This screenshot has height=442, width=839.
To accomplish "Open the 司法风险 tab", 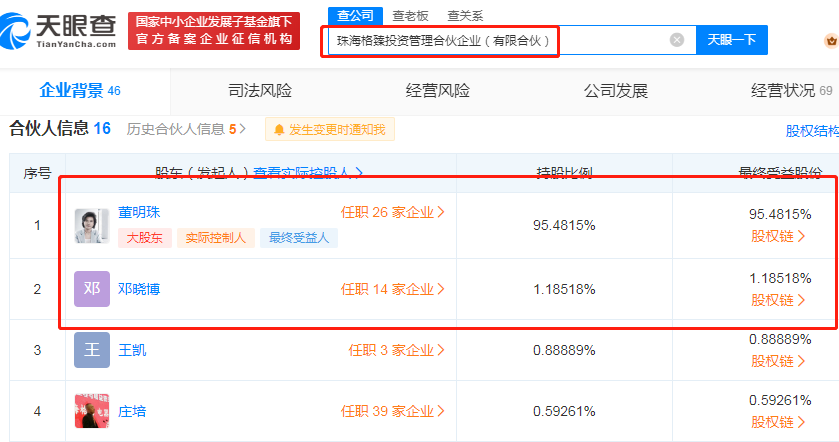I will (260, 91).
